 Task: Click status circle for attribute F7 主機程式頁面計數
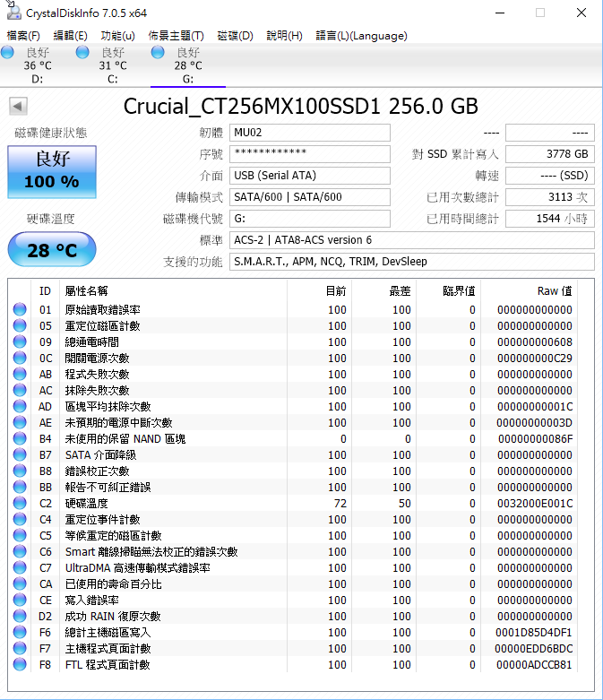20,648
